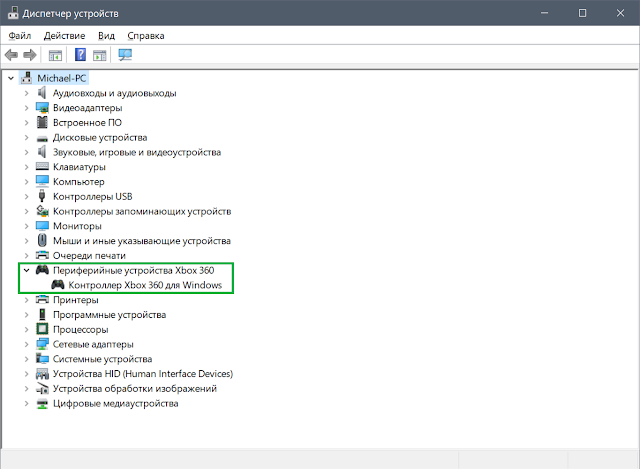Expand Звуковые, игровые и видеоустройства category
640x469 pixels.
27,152
